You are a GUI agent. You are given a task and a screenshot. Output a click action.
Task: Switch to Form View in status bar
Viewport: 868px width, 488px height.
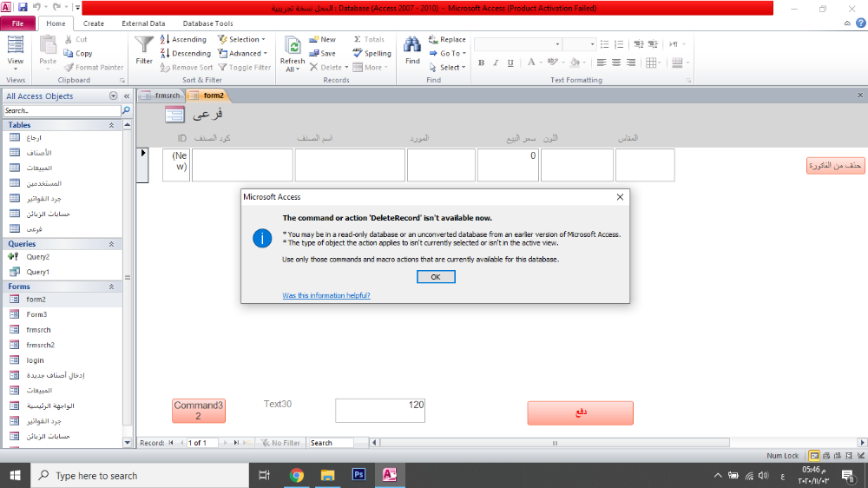pyautogui.click(x=814, y=455)
